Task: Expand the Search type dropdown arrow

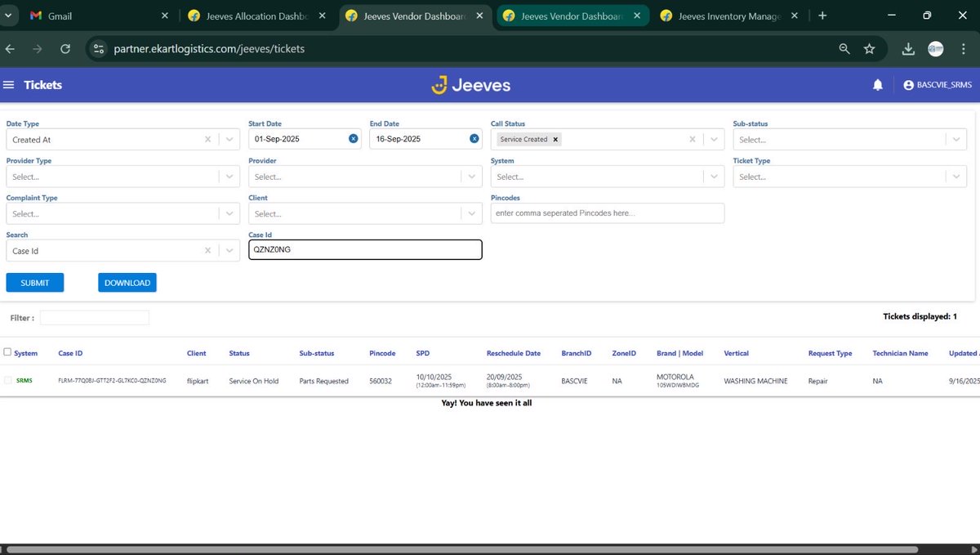Action: tap(229, 251)
